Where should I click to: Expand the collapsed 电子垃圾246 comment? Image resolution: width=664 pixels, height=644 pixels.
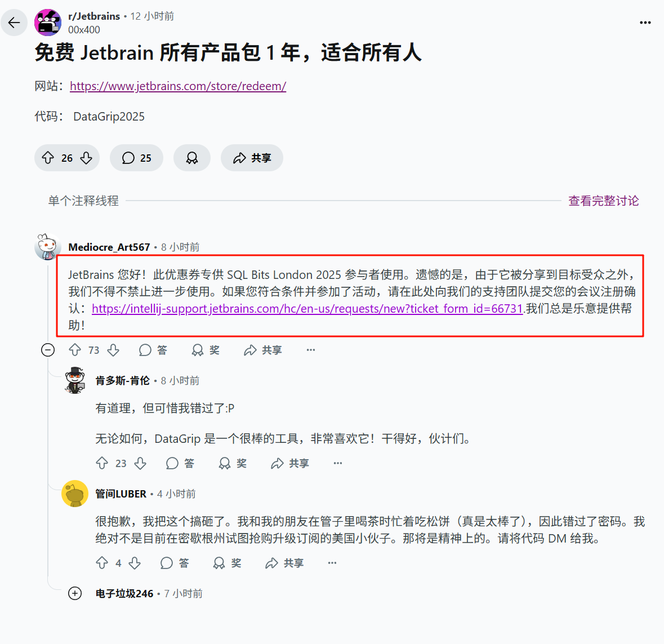point(75,593)
